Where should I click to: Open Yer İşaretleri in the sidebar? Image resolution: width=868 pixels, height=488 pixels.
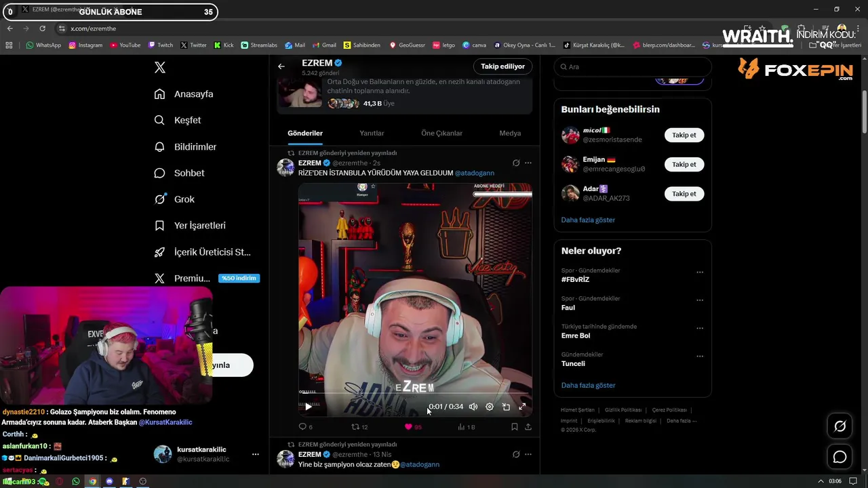point(190,225)
